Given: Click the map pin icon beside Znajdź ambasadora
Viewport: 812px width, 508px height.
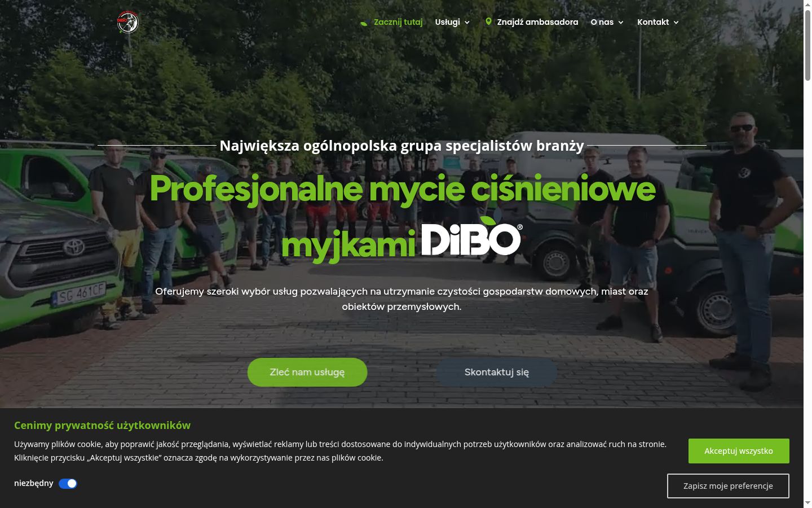Looking at the screenshot, I should click(x=488, y=21).
